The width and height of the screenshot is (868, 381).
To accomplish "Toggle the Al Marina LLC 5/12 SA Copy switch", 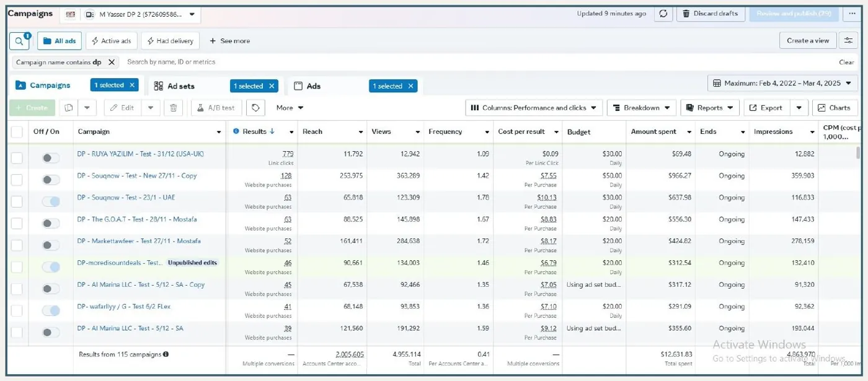I will [x=51, y=289].
